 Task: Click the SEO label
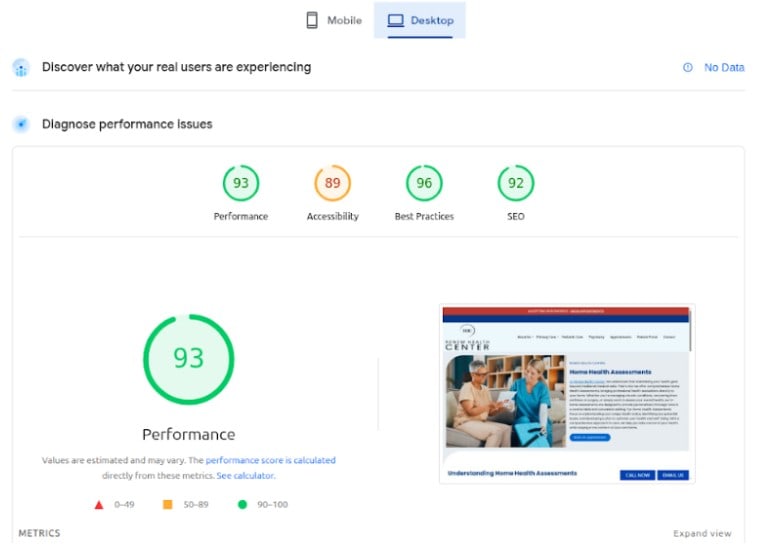pos(516,217)
